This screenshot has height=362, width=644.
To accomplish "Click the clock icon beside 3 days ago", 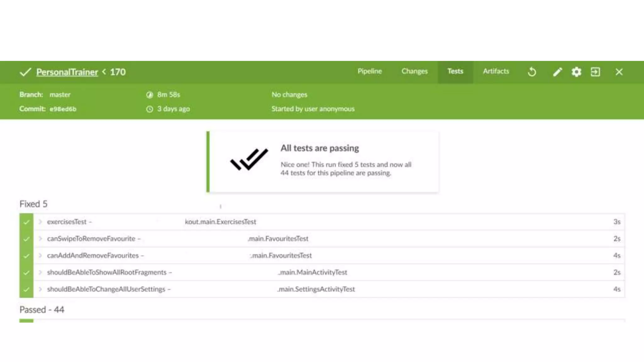I will point(150,109).
